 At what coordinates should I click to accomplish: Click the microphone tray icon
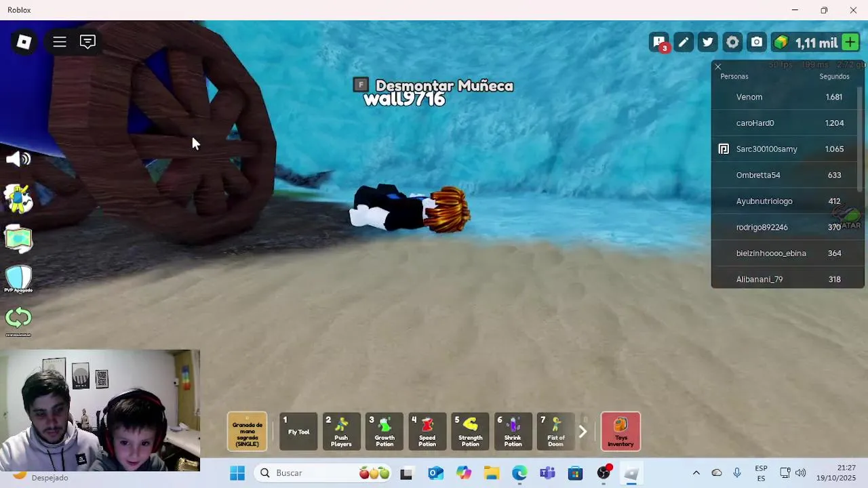click(737, 473)
